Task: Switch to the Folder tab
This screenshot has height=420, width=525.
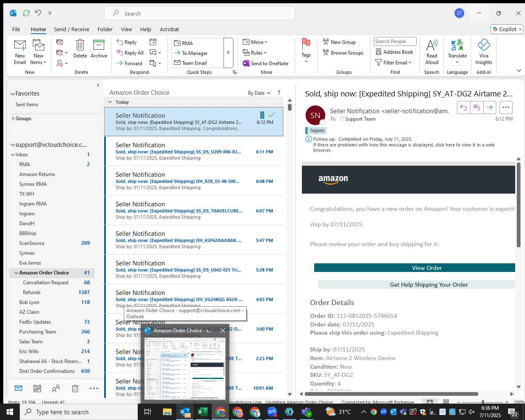Action: pos(105,29)
